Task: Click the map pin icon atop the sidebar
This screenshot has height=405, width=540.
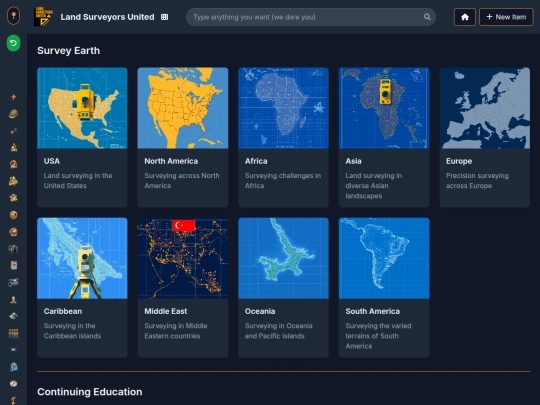Action: (x=13, y=16)
